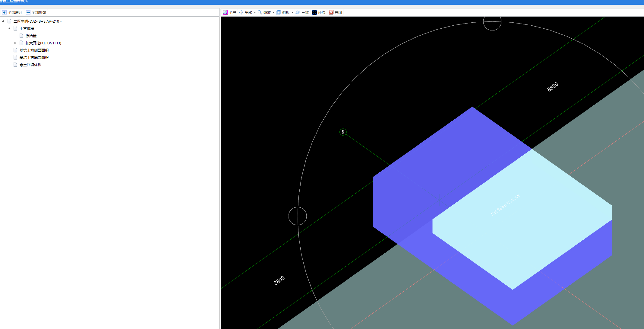The width and height of the screenshot is (644, 329).
Task: Open the 俯视 dropdown arrow
Action: pos(292,13)
